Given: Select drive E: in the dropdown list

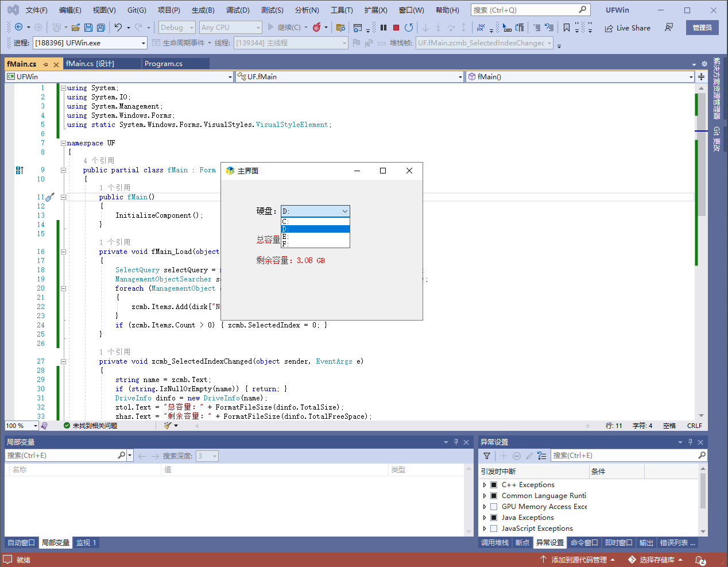Looking at the screenshot, I should click(x=315, y=237).
